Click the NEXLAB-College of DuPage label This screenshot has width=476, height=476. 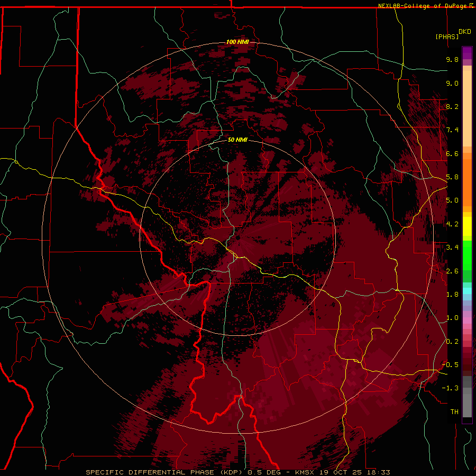pos(422,6)
